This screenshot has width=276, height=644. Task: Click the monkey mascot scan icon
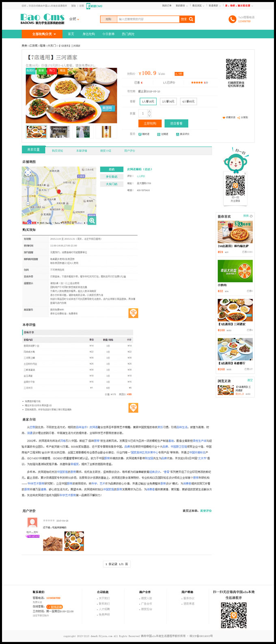(x=235, y=162)
